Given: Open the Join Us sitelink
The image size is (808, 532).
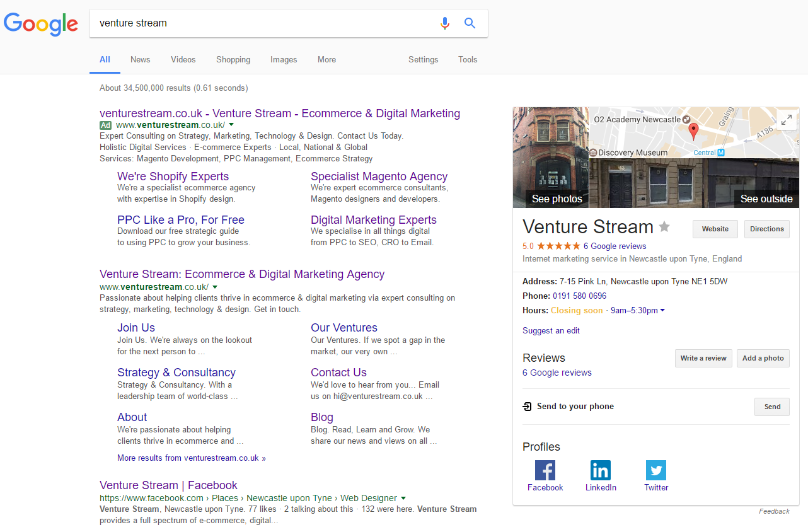Looking at the screenshot, I should point(136,328).
